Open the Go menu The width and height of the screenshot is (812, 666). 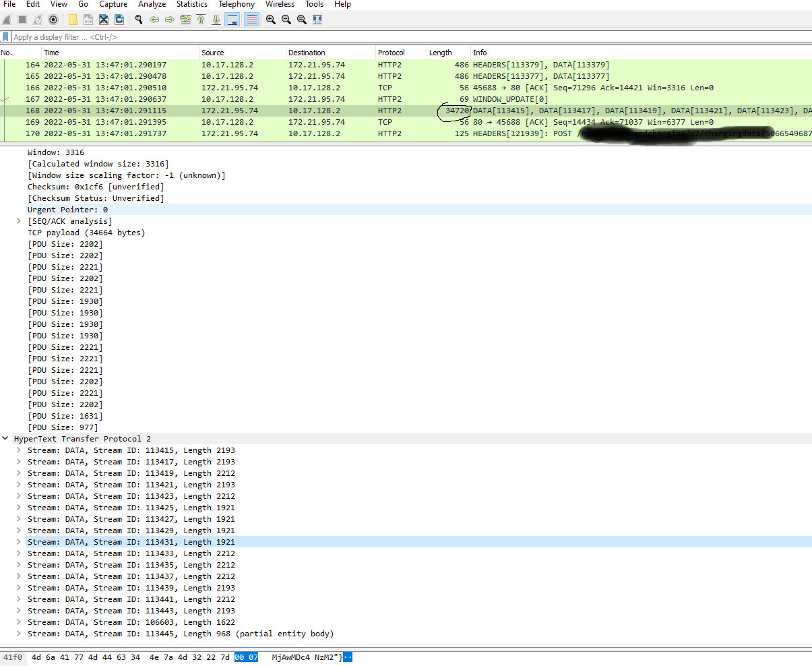click(x=84, y=4)
